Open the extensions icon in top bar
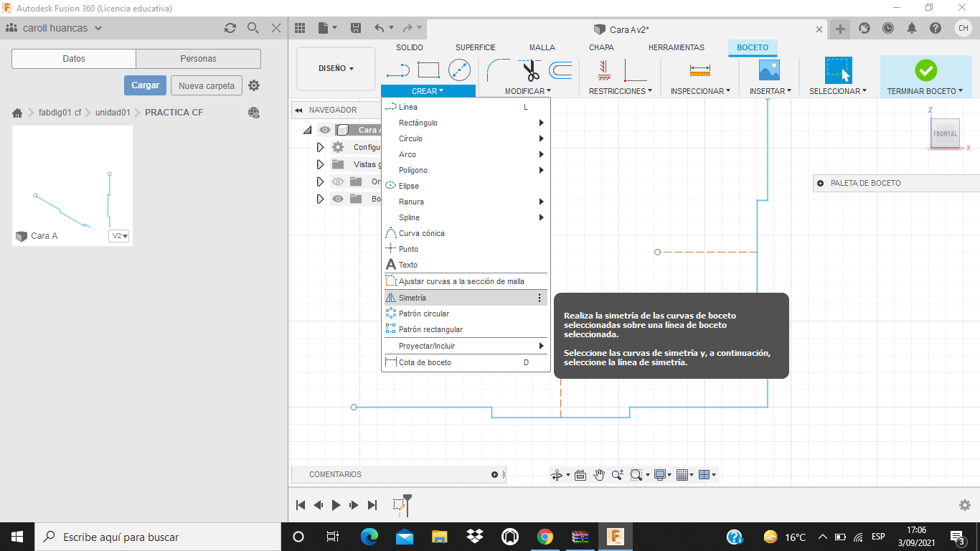The width and height of the screenshot is (980, 551). 864,28
